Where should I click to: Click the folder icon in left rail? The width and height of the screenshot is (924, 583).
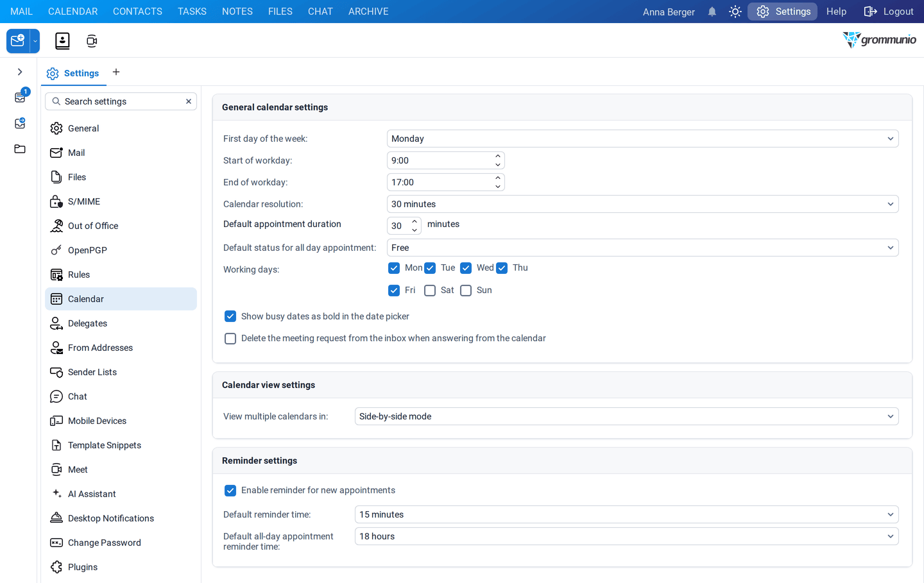click(x=20, y=149)
